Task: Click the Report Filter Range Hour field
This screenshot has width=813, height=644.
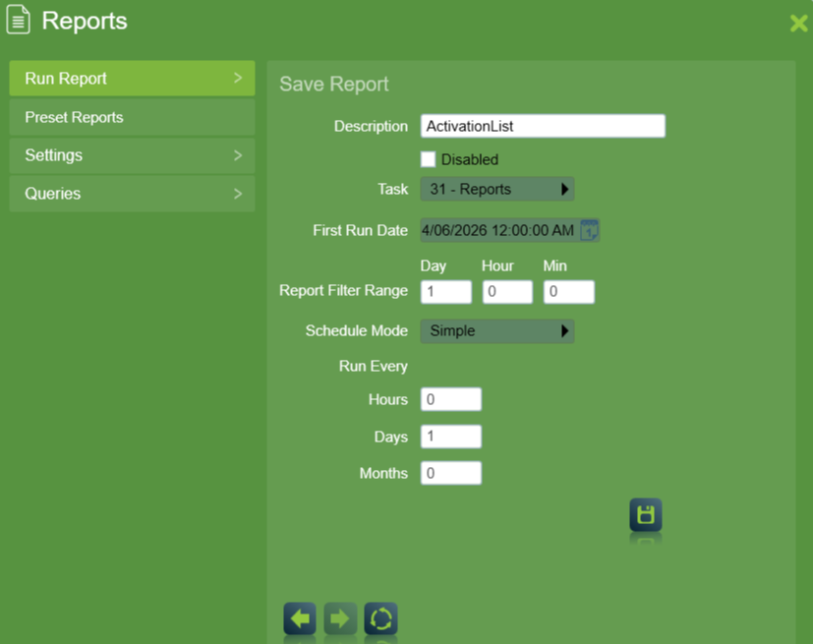Action: pyautogui.click(x=507, y=291)
